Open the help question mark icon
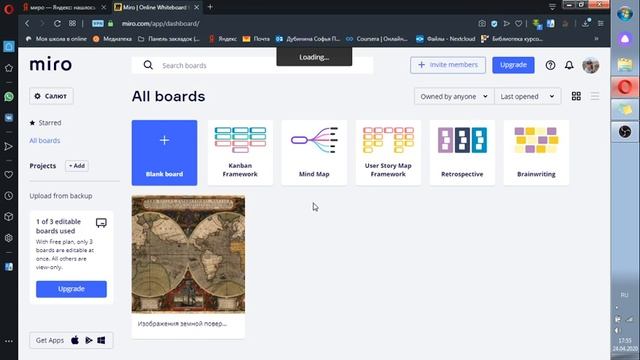Image resolution: width=640 pixels, height=360 pixels. [550, 65]
